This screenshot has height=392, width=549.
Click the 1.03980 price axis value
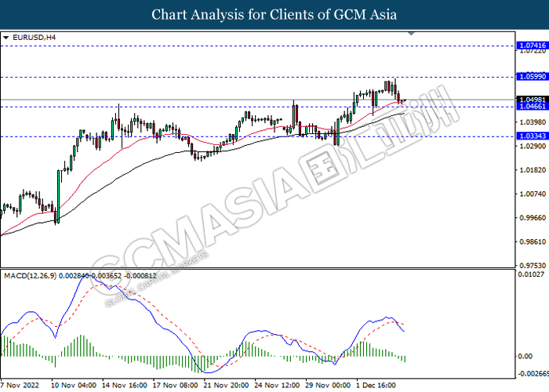tap(533, 122)
